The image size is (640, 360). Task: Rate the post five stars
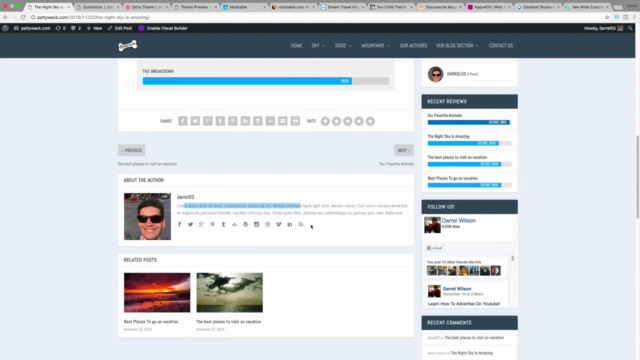coord(370,121)
